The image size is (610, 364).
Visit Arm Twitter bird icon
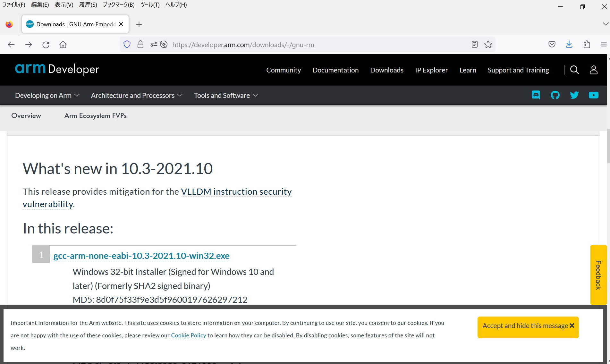(574, 95)
